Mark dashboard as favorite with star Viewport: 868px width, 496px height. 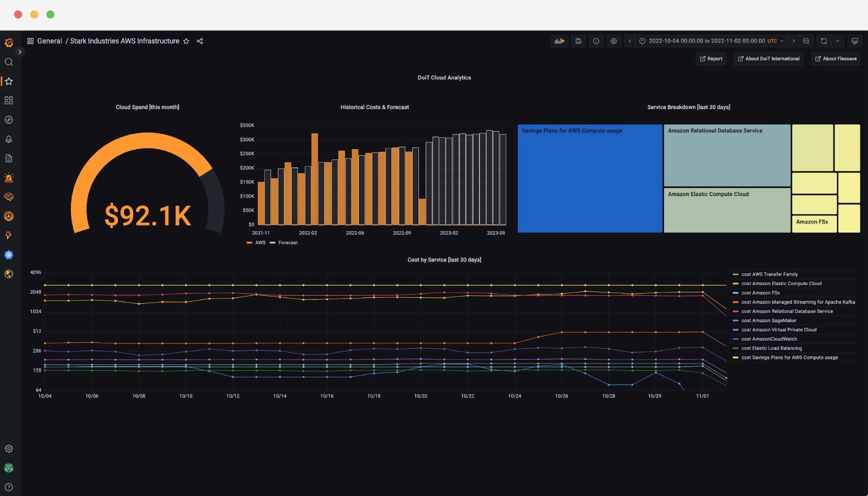186,41
